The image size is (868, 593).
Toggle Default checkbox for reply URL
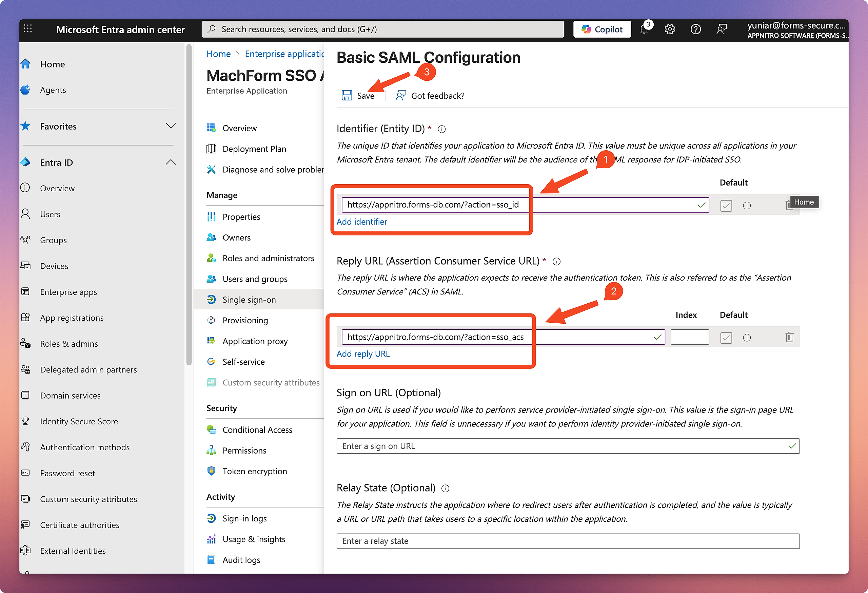726,338
